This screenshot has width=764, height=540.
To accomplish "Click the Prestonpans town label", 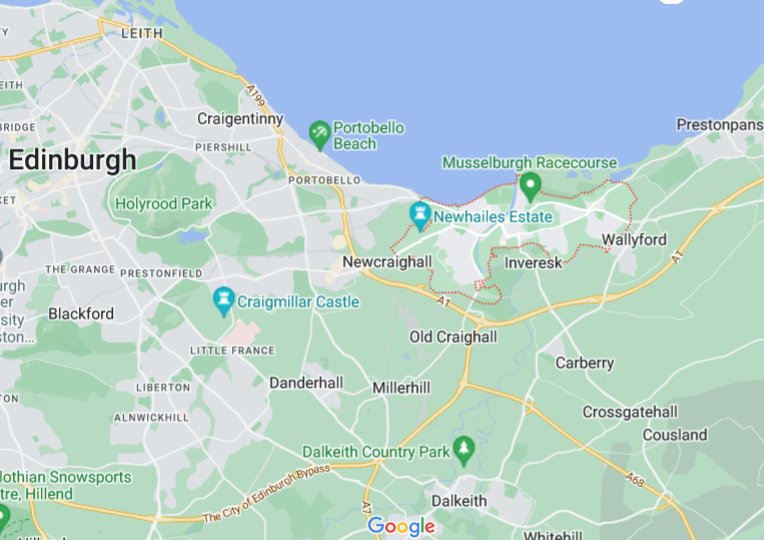I will (720, 125).
